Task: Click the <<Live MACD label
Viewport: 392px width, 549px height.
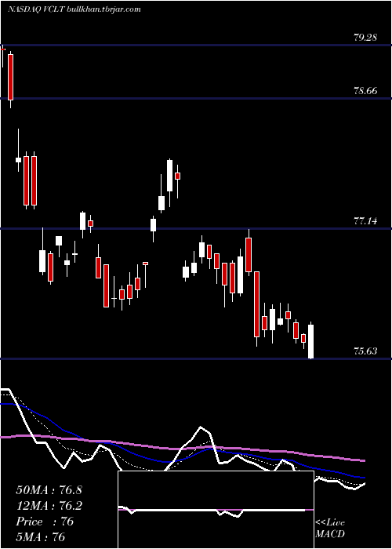Action: coord(330,529)
